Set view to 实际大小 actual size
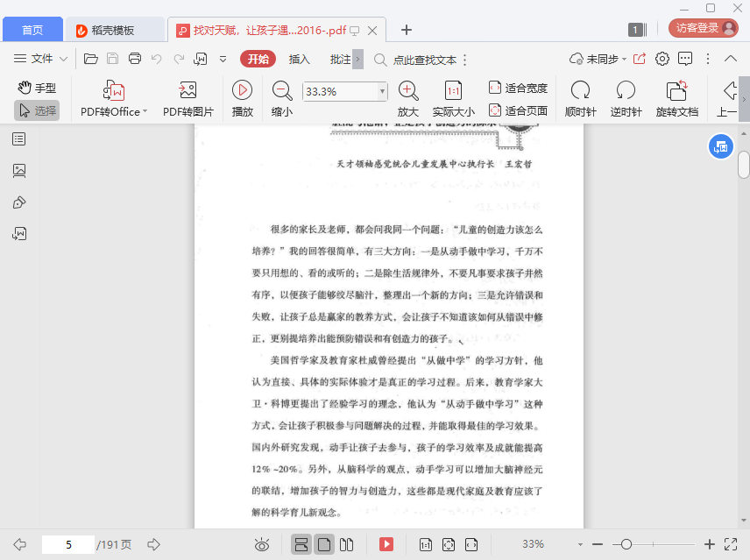 [454, 99]
